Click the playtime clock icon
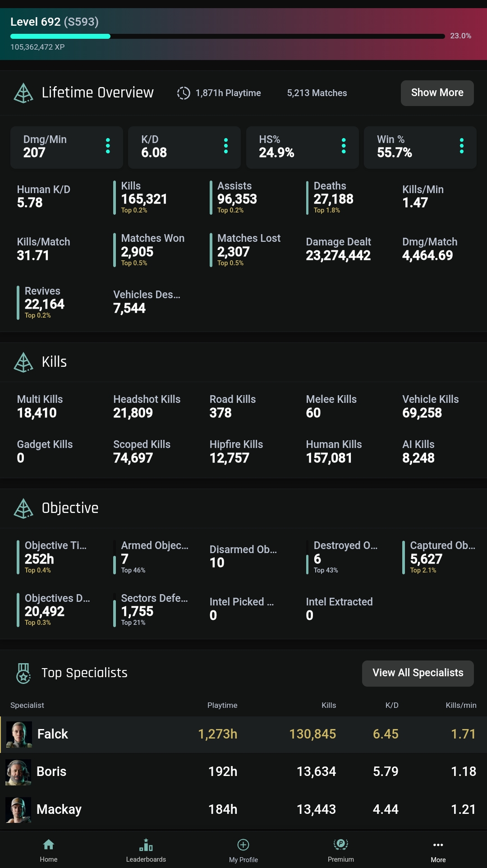Viewport: 487px width, 868px height. (x=184, y=93)
